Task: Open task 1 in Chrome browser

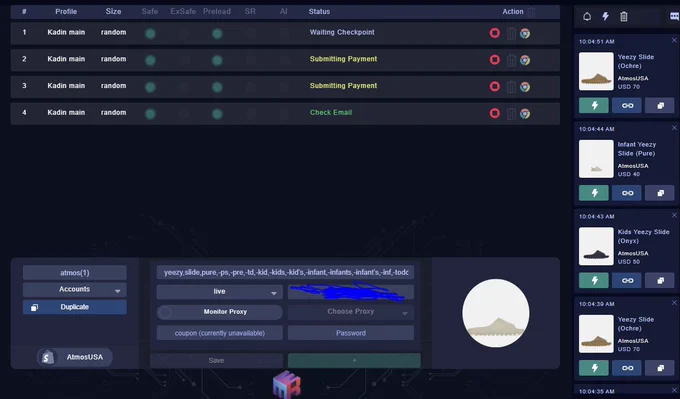Action: 525,33
